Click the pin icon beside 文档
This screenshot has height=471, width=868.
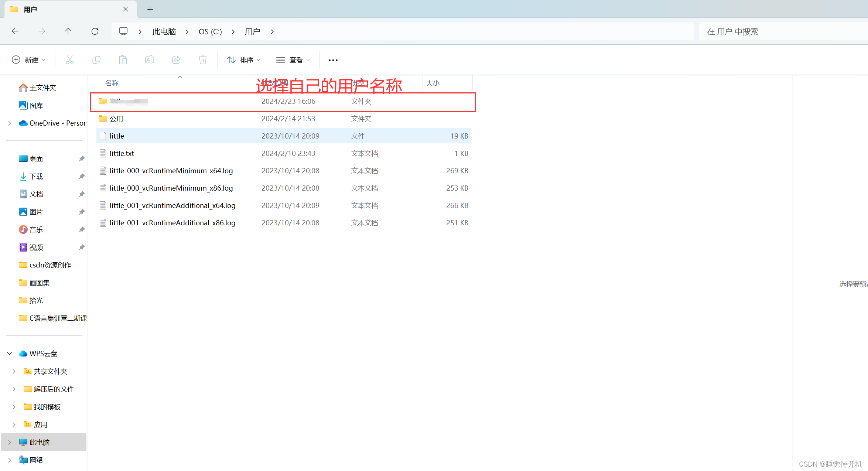(82, 194)
